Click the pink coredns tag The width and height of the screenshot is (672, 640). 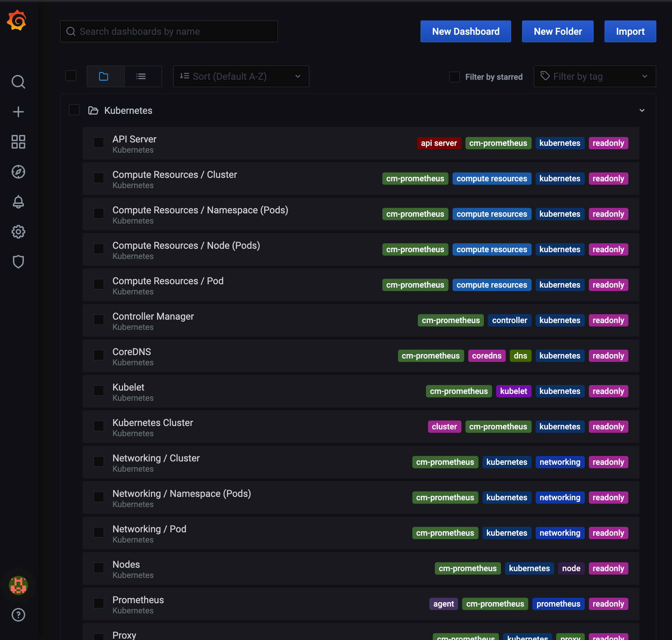pyautogui.click(x=487, y=356)
